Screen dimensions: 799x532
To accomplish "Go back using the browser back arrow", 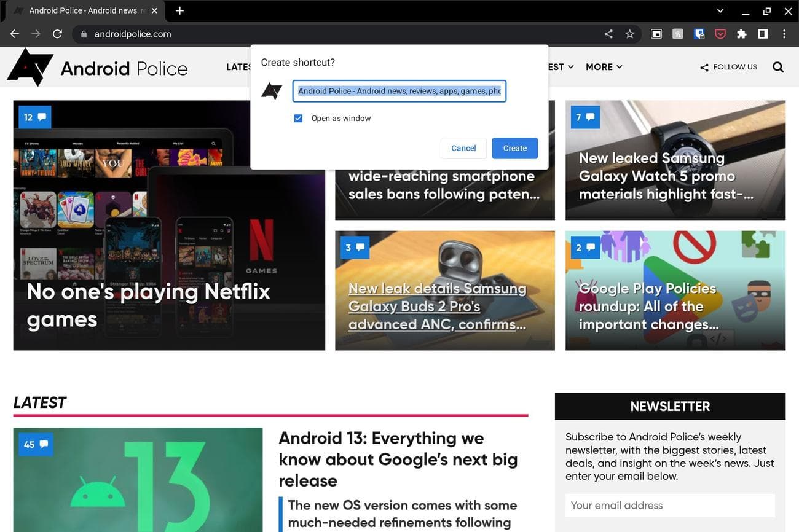I will [x=15, y=34].
